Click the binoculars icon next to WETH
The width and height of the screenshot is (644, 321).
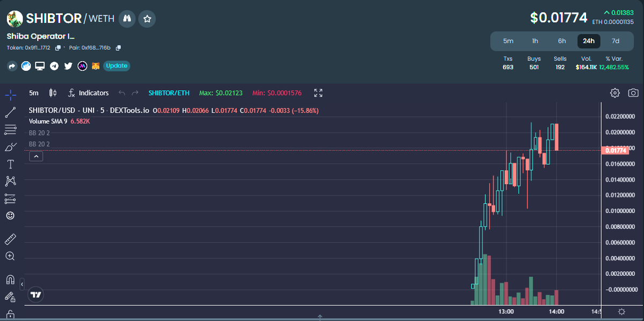pos(127,19)
